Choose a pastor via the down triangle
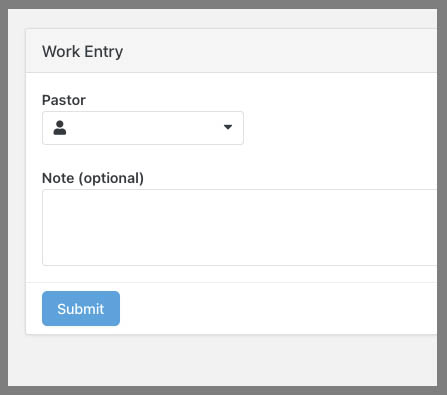Image resolution: width=447 pixels, height=395 pixels. 228,127
